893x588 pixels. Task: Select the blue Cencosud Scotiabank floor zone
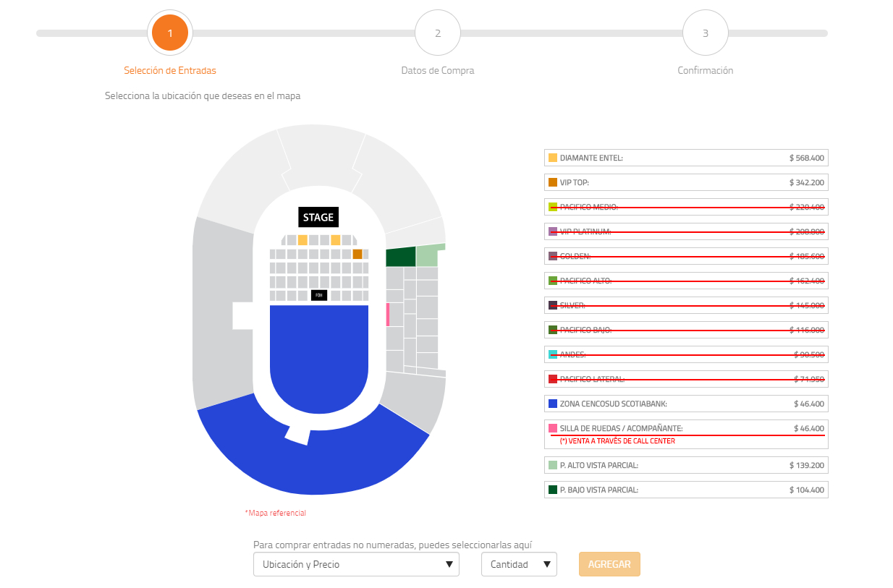pyautogui.click(x=318, y=354)
